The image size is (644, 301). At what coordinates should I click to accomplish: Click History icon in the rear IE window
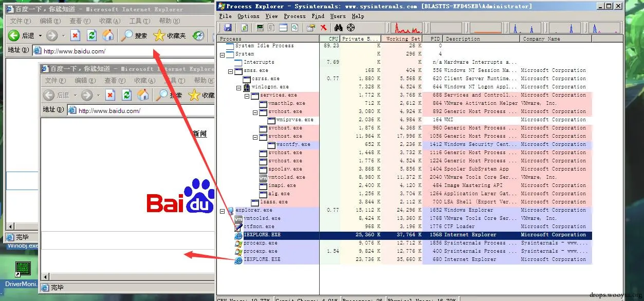tap(198, 35)
